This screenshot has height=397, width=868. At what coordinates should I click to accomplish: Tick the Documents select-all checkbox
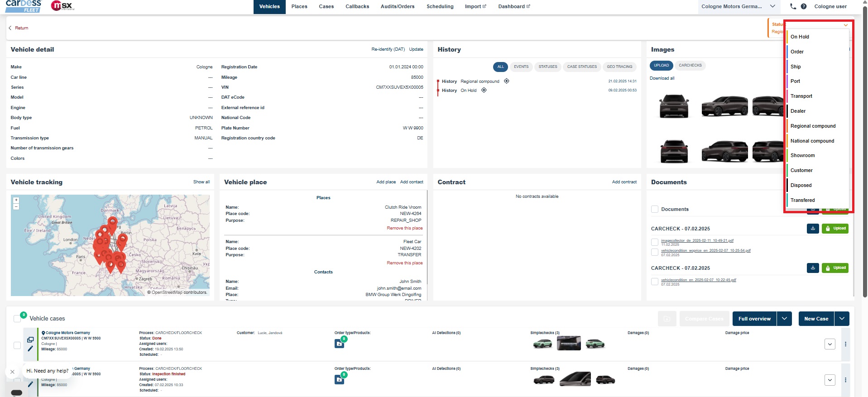click(655, 209)
